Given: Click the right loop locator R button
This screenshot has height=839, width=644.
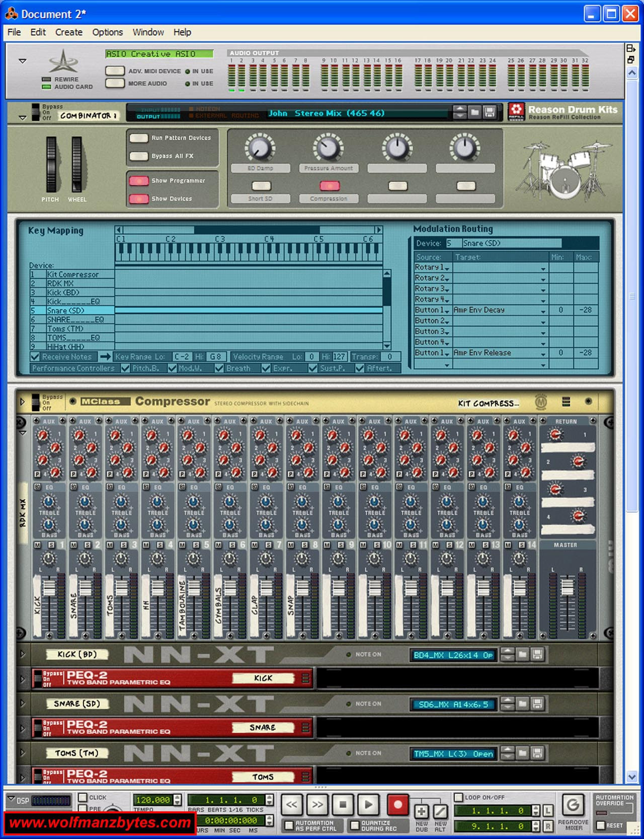Looking at the screenshot, I should point(548,825).
